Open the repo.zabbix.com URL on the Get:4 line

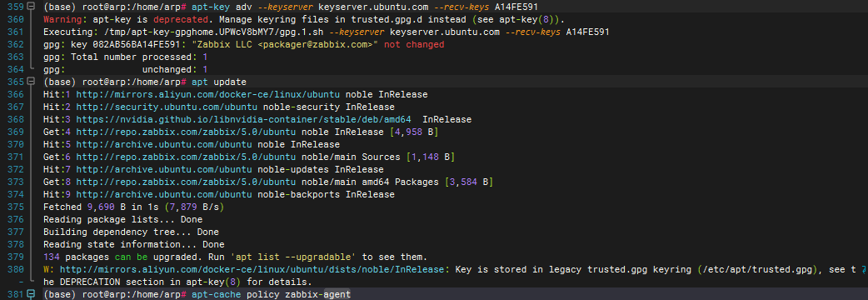click(x=186, y=132)
